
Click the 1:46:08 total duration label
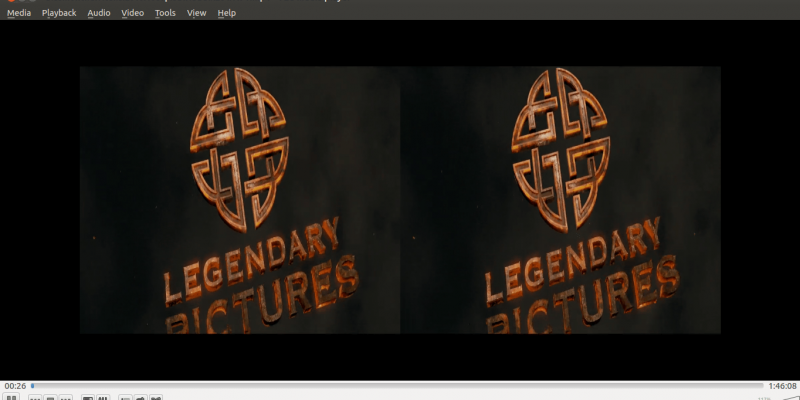(782, 386)
